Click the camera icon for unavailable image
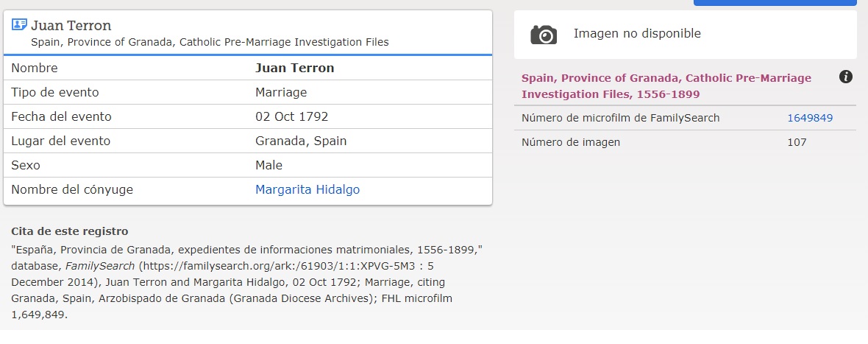 [x=544, y=34]
